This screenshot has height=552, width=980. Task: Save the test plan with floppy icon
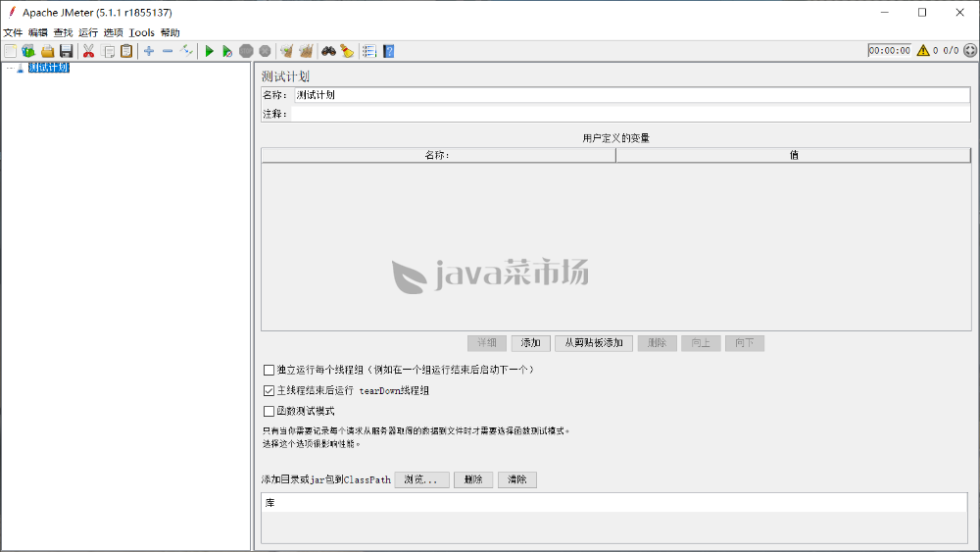tap(67, 51)
